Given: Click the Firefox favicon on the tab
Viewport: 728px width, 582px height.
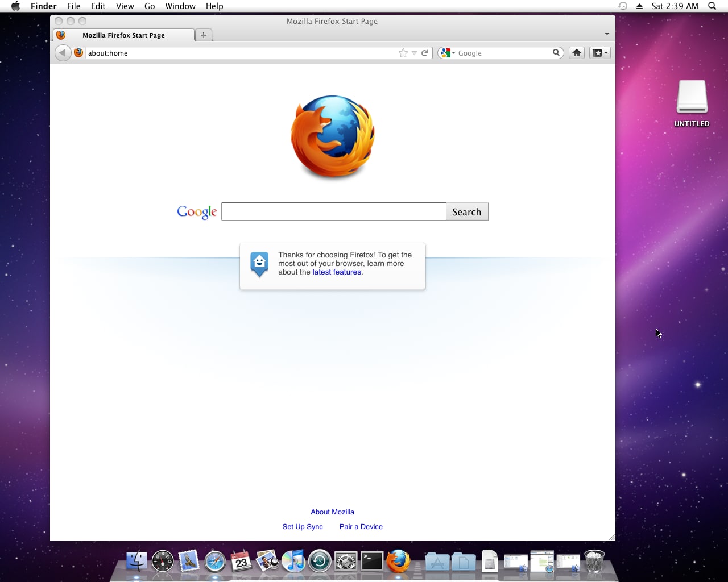Looking at the screenshot, I should [x=61, y=35].
